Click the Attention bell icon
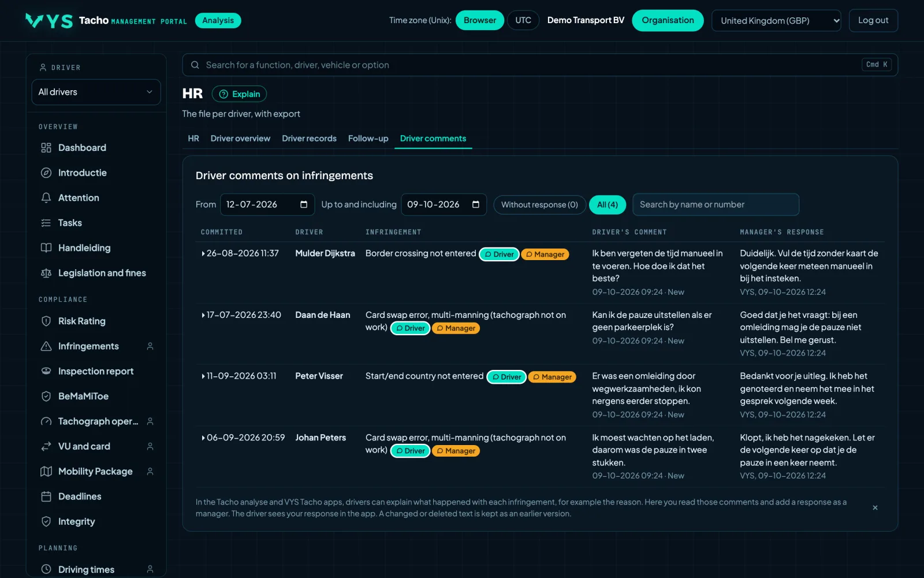This screenshot has height=578, width=924. click(x=46, y=198)
